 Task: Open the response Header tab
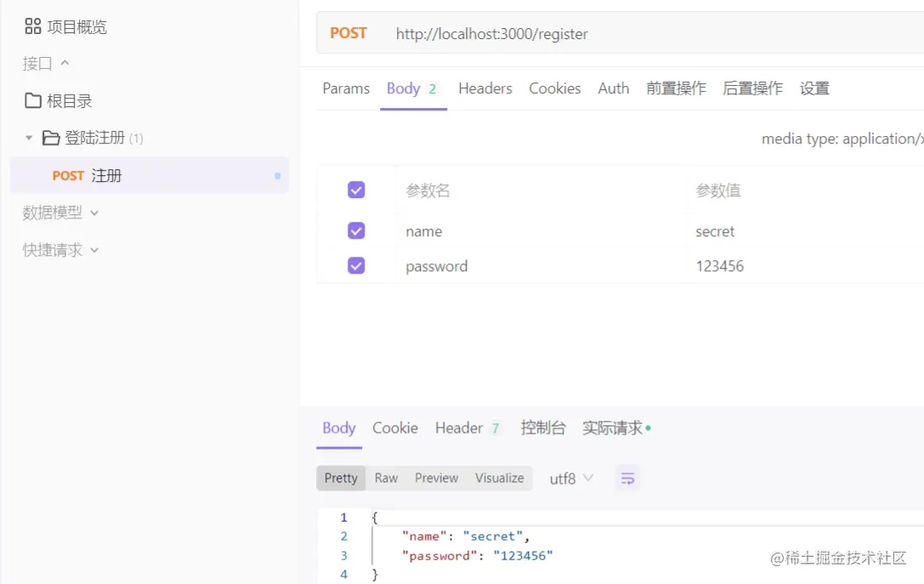click(x=468, y=428)
